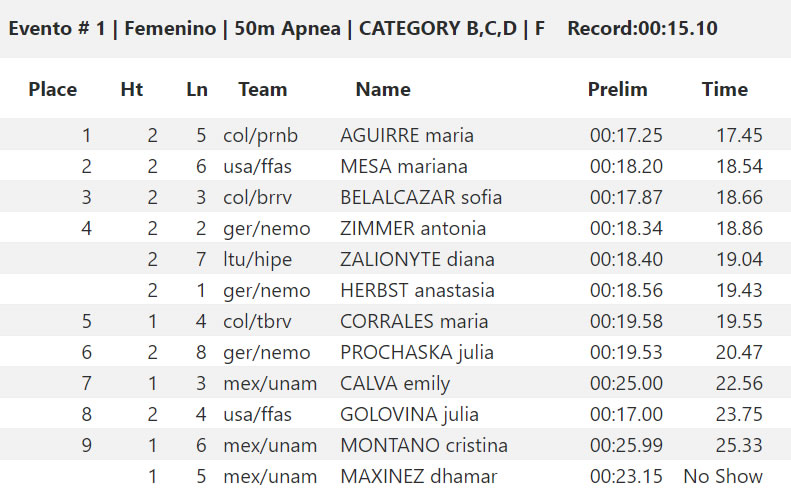Screen dimensions: 791x503
Task: Click the Prelim column header
Action: tap(617, 89)
